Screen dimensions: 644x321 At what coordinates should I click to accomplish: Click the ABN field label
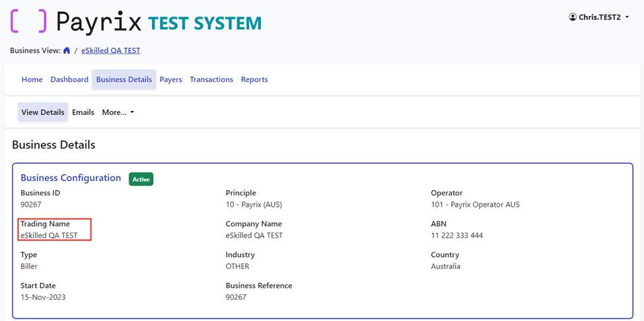pos(439,224)
